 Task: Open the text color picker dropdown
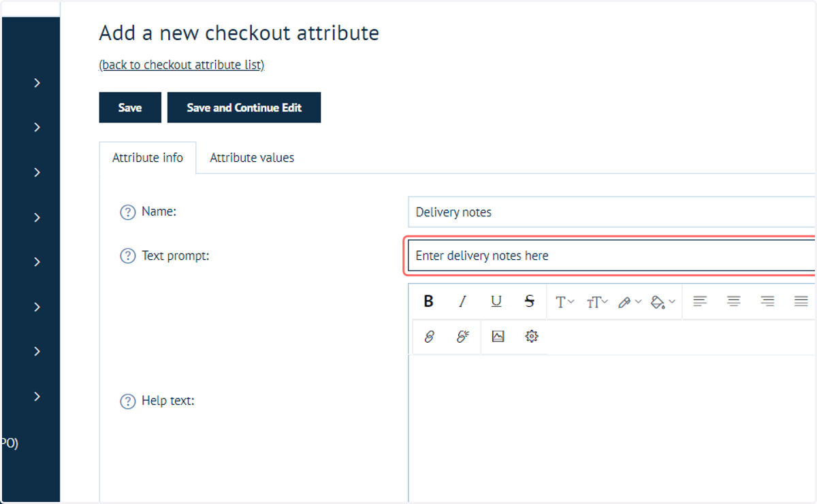629,302
